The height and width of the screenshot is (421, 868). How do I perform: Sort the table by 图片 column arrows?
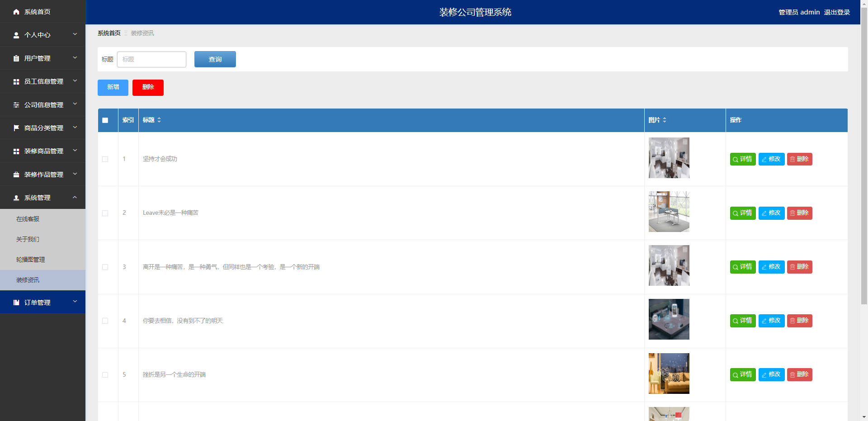click(x=665, y=120)
